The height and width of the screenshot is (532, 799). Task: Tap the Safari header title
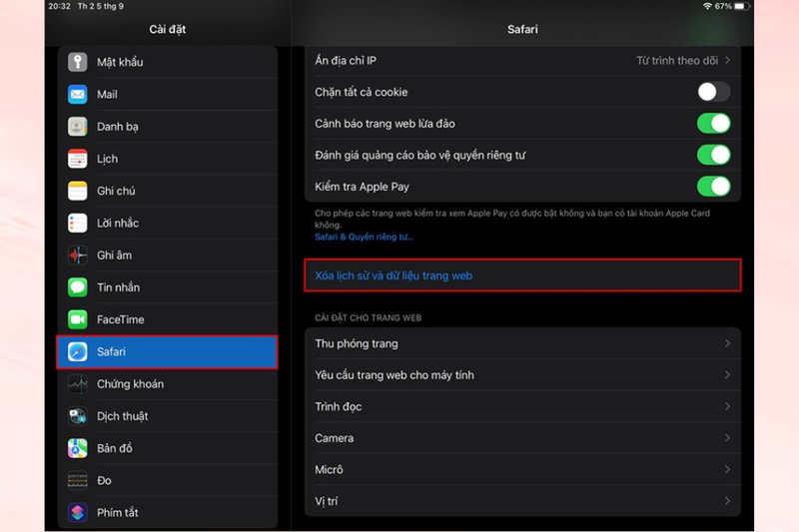pos(522,30)
